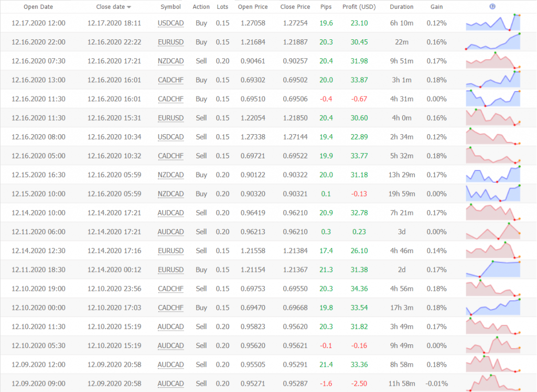Click the duration 19h 59m

coord(401,194)
